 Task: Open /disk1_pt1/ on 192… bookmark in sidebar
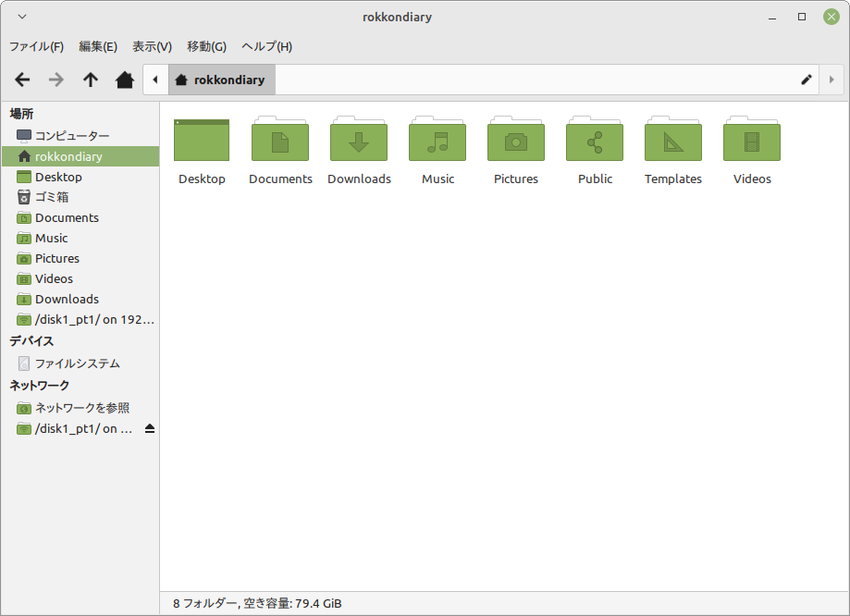click(80, 319)
